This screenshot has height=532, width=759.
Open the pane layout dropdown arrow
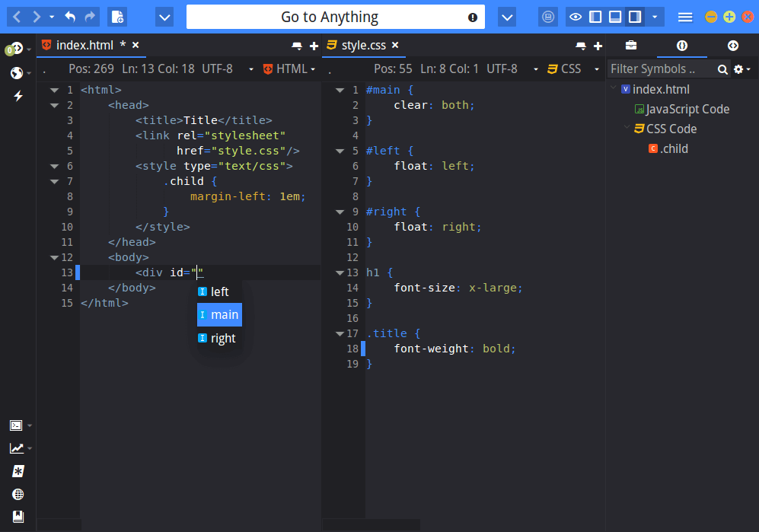[655, 17]
